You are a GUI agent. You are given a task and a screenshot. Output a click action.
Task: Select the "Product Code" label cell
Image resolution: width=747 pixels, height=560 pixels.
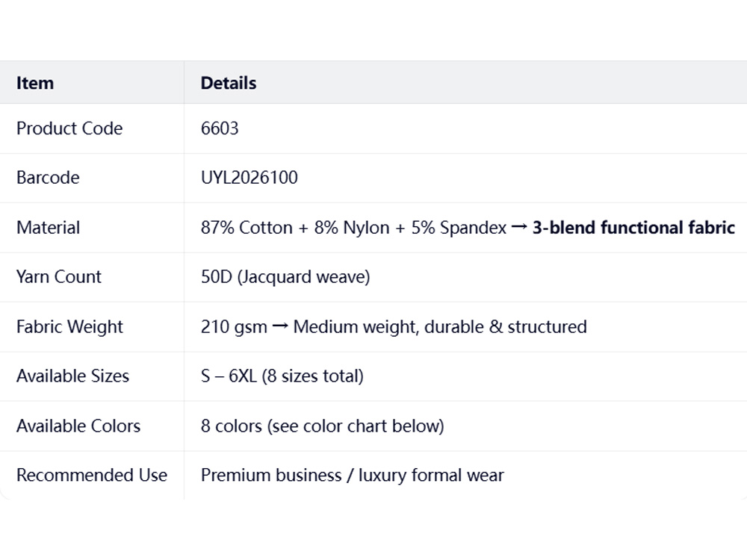[x=69, y=128]
